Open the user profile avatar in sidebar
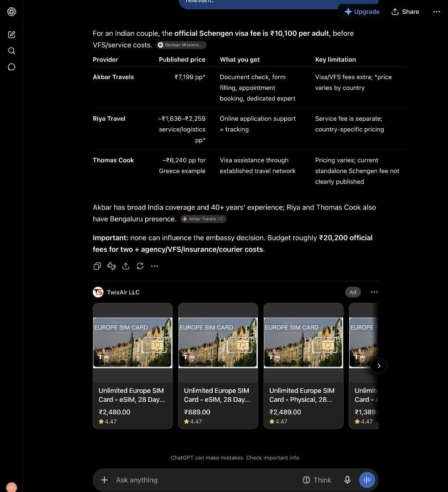This screenshot has height=492, width=448. pos(12,487)
